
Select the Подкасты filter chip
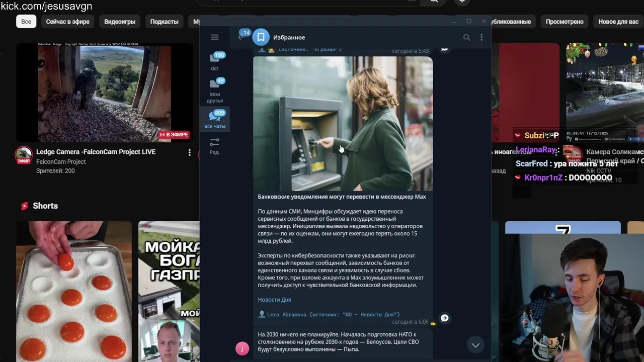point(164,22)
